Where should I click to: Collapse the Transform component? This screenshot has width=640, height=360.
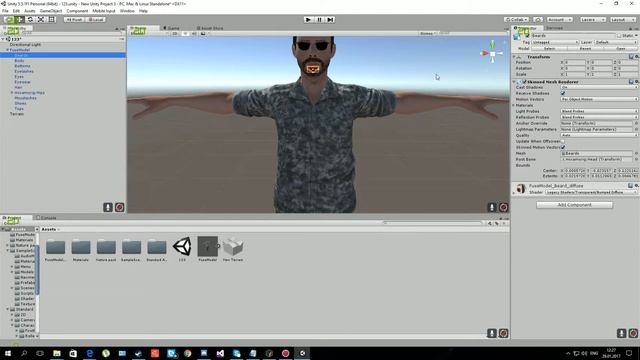coord(514,57)
